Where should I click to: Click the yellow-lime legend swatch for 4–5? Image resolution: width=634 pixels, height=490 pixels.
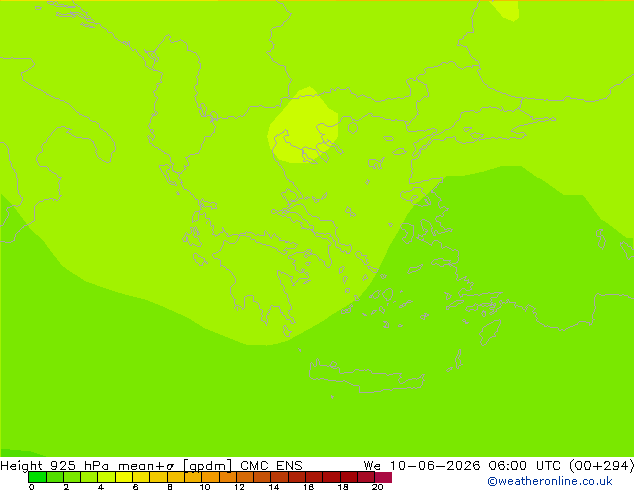[x=107, y=477]
